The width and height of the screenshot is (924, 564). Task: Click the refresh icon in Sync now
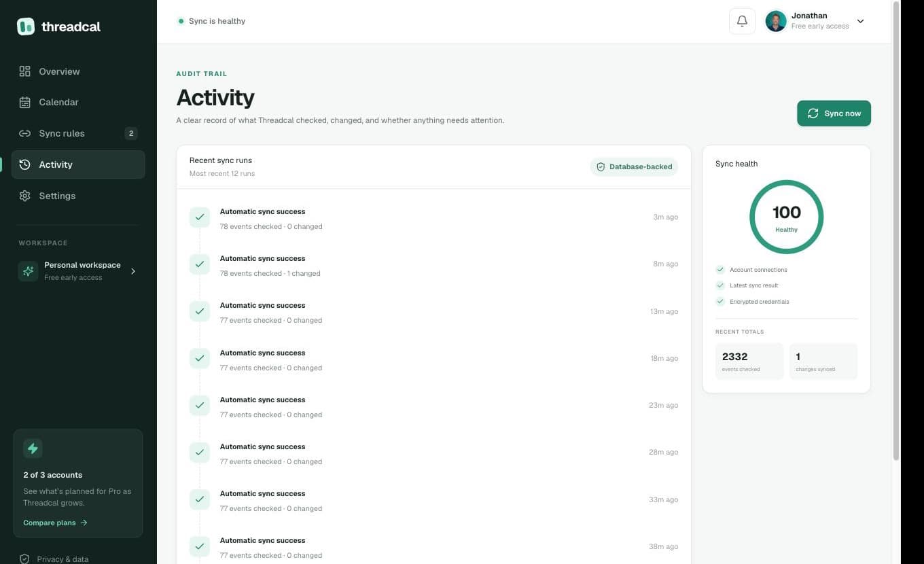813,113
